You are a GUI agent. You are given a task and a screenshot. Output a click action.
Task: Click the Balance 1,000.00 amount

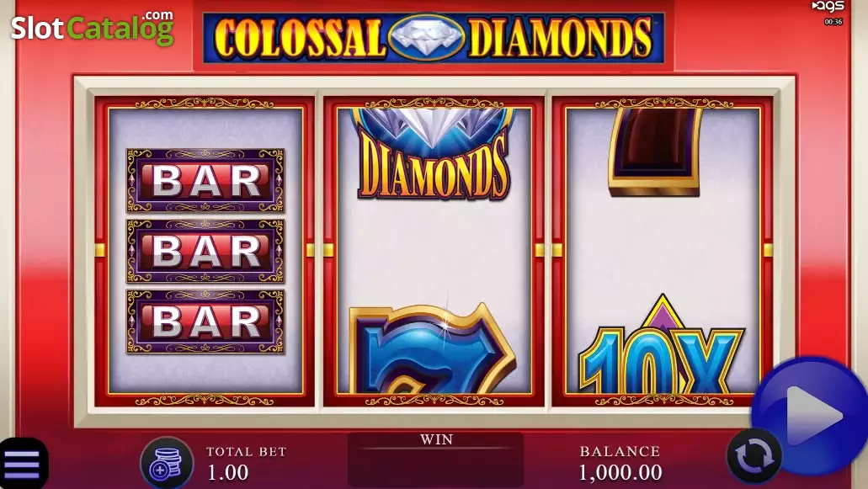point(620,472)
